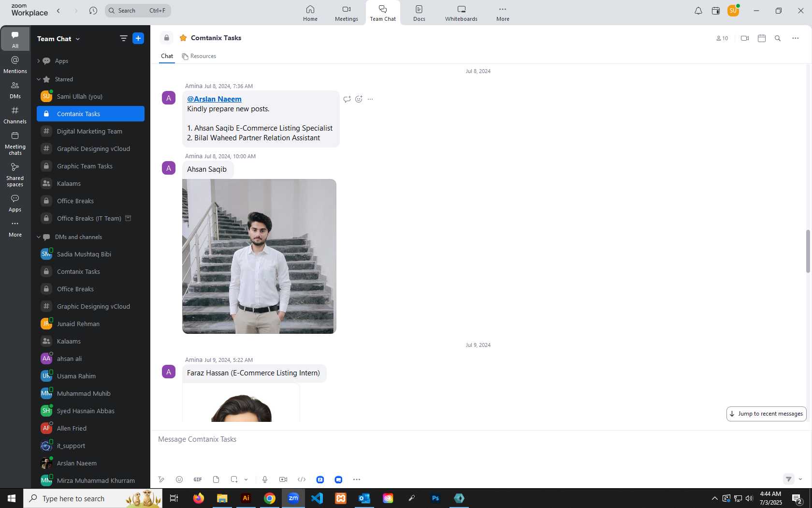Switch to the Resources tab

[199, 56]
